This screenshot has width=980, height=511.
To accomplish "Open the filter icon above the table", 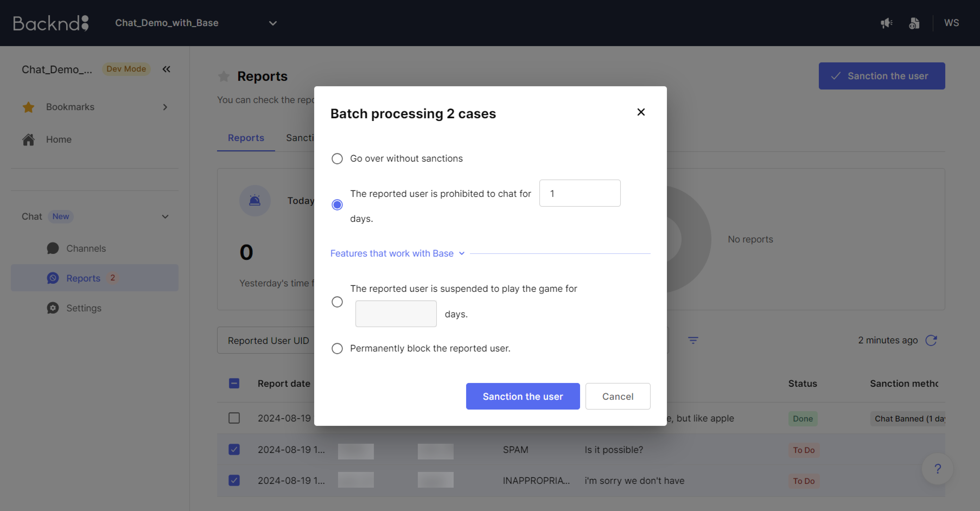I will tap(693, 340).
